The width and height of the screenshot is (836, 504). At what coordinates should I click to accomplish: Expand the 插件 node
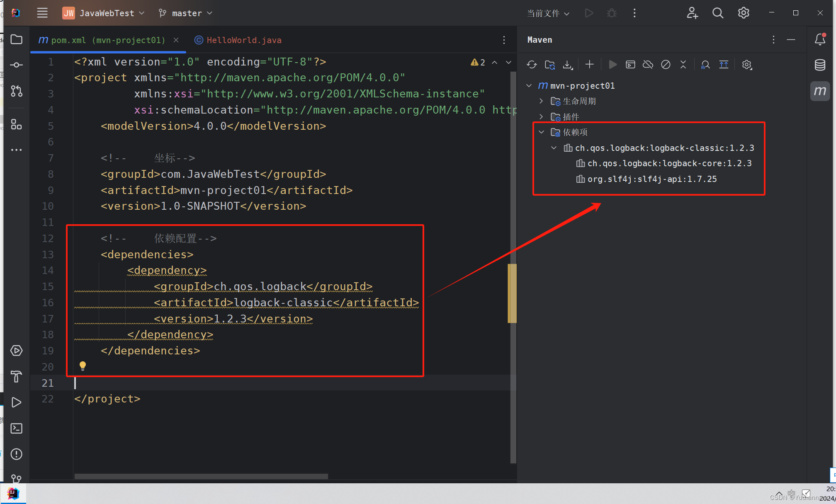tap(541, 116)
